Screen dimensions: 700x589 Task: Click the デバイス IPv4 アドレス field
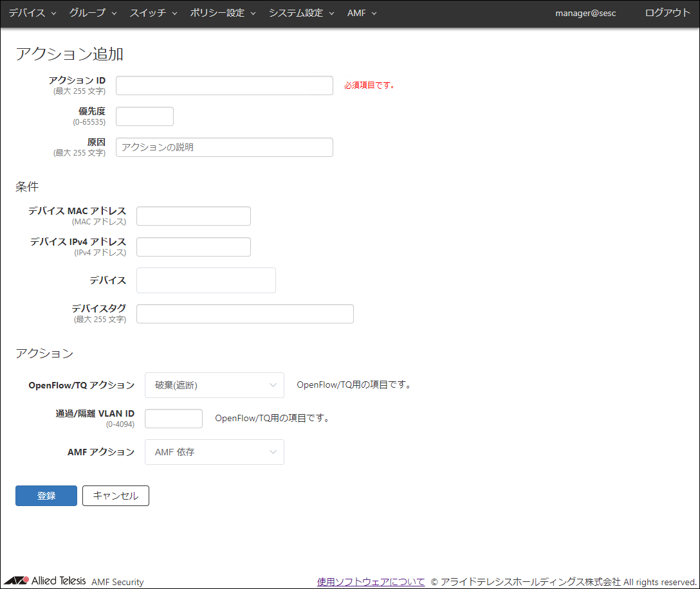tap(193, 247)
